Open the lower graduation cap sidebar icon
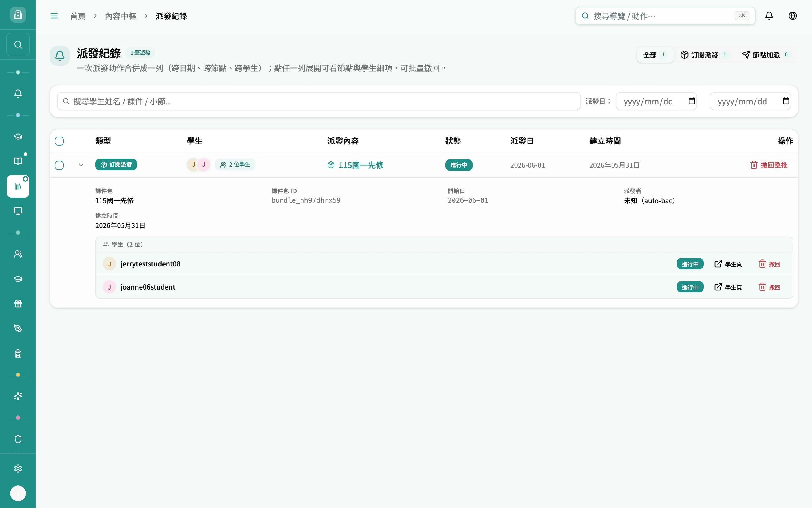Image resolution: width=812 pixels, height=508 pixels. coord(18,279)
